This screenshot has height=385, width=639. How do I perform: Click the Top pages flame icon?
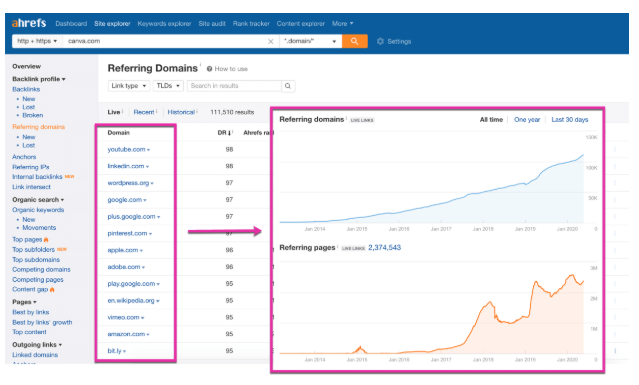point(46,240)
